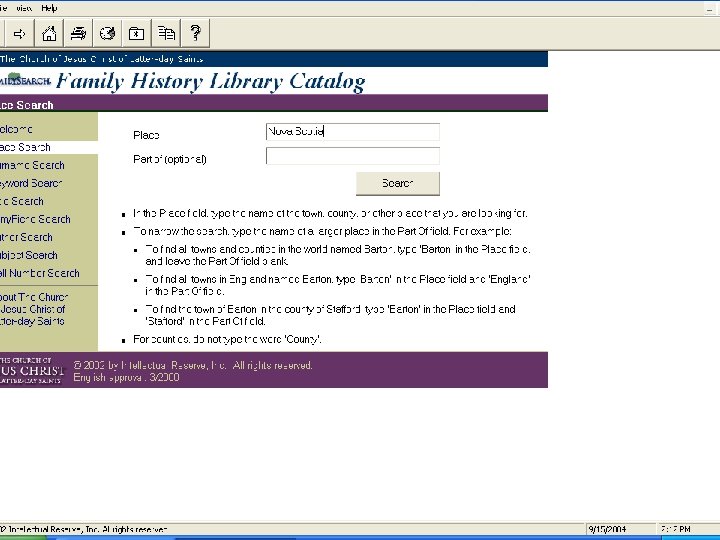Click The Church of Jesus Christ banner text
Screen dimensions: 720x540
pos(101,59)
